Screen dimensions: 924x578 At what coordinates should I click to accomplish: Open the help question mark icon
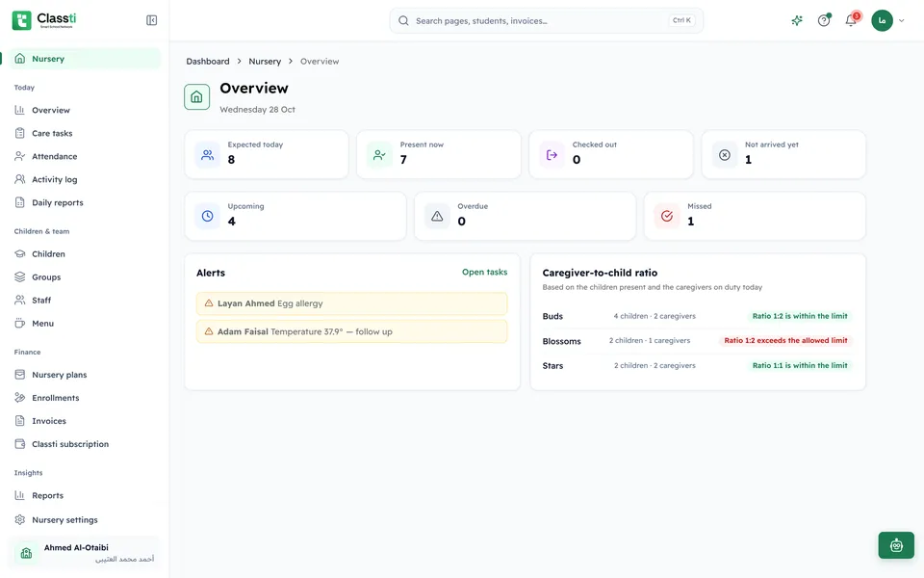[x=824, y=20]
